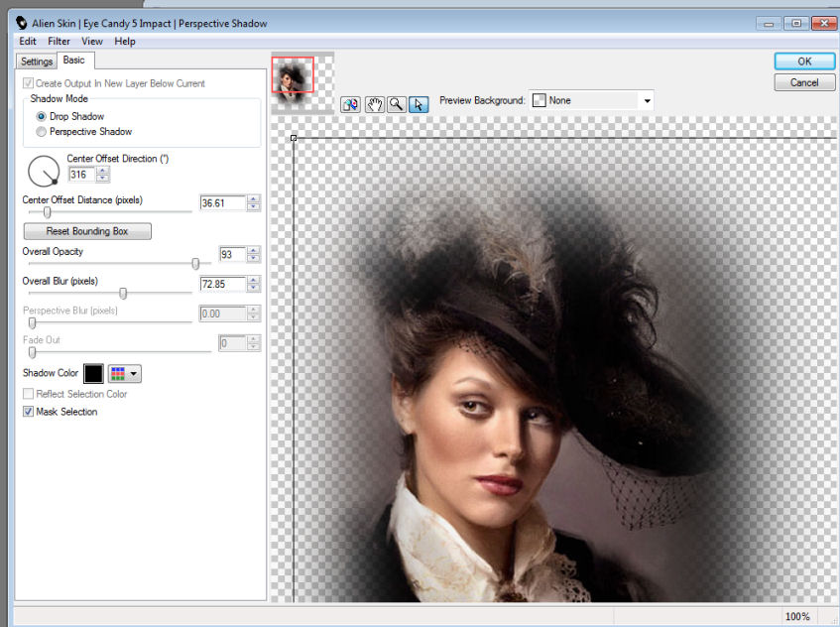The image size is (840, 627).
Task: Select the Drop Shadow radio button
Action: (41, 116)
